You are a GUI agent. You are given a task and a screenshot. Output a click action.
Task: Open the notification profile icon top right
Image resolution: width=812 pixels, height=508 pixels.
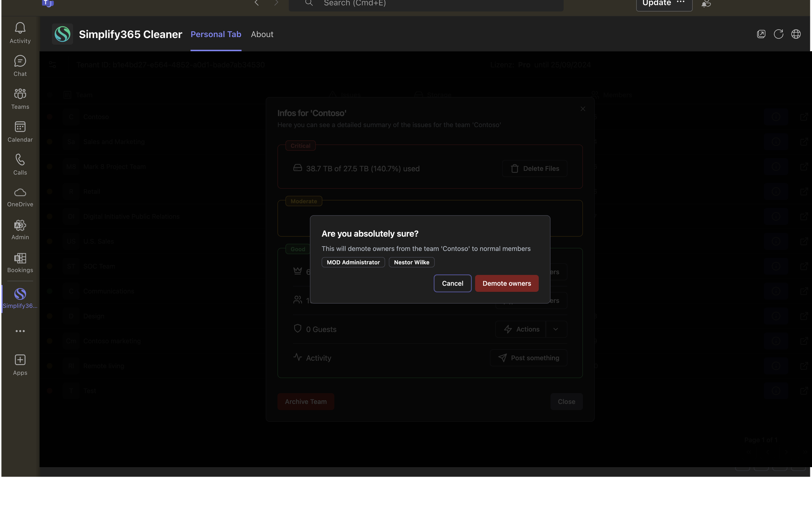pyautogui.click(x=706, y=4)
